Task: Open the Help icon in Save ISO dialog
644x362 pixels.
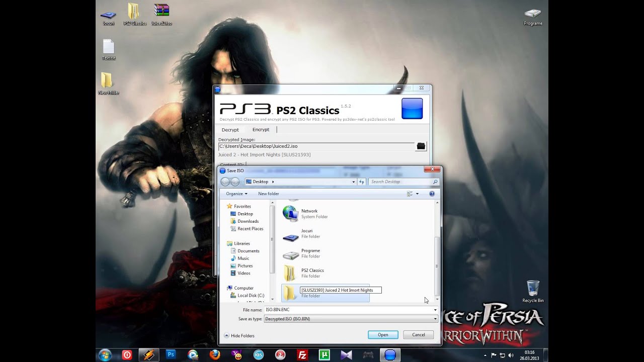Action: pyautogui.click(x=432, y=194)
